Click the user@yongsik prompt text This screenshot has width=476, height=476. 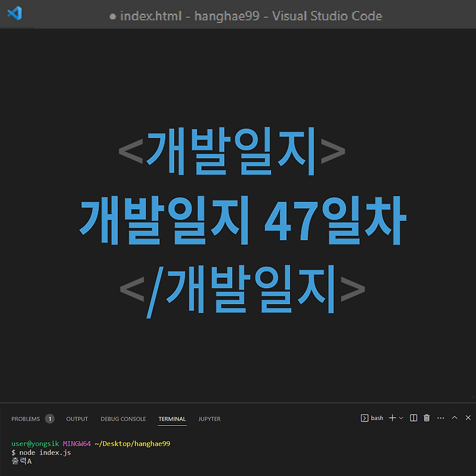(x=35, y=444)
